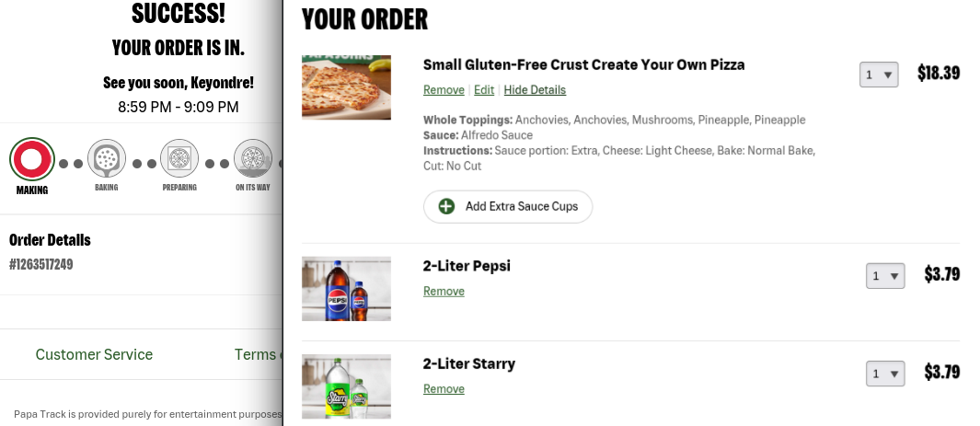The height and width of the screenshot is (426, 980).
Task: Open the pizza quantity dropdown
Action: [x=878, y=75]
